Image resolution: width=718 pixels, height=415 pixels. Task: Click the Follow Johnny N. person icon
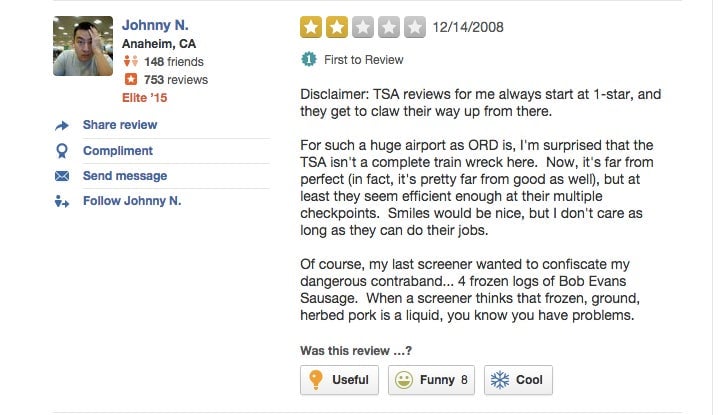(x=62, y=202)
